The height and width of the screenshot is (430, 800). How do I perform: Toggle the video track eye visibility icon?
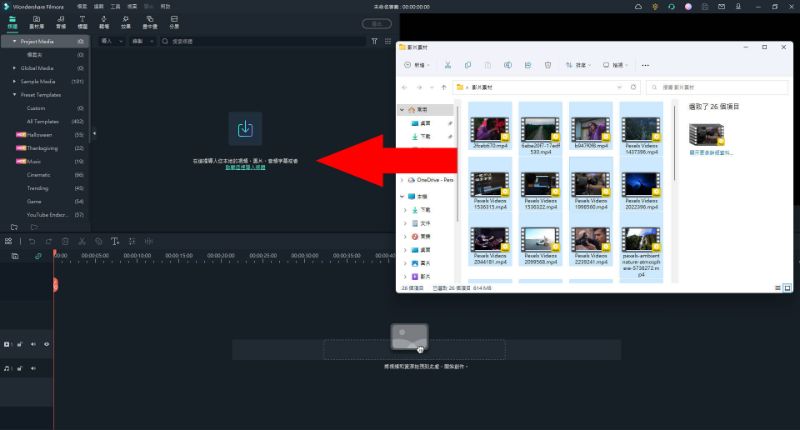pyautogui.click(x=46, y=344)
